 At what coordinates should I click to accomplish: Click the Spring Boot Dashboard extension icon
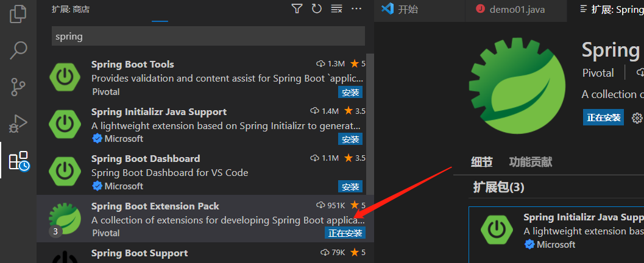pyautogui.click(x=65, y=171)
